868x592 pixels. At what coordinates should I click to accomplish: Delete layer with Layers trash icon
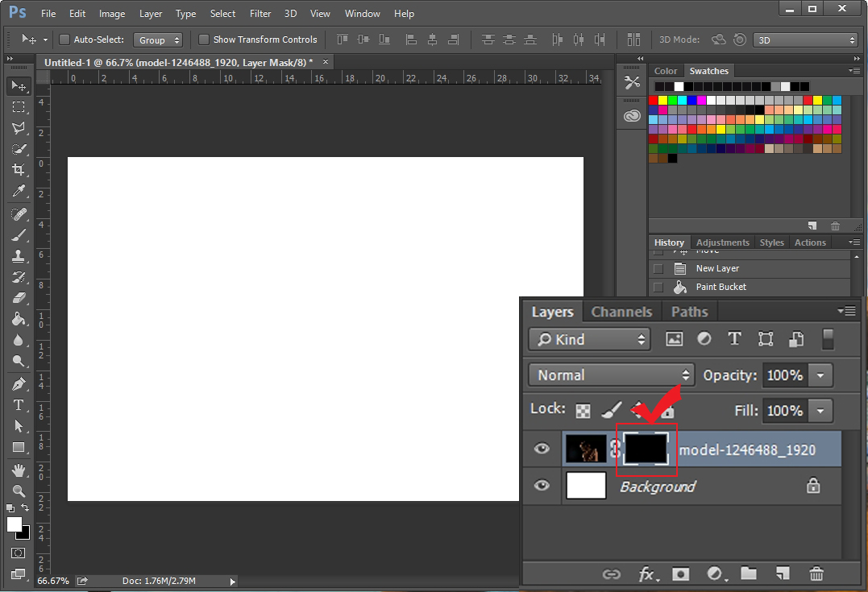tap(816, 573)
